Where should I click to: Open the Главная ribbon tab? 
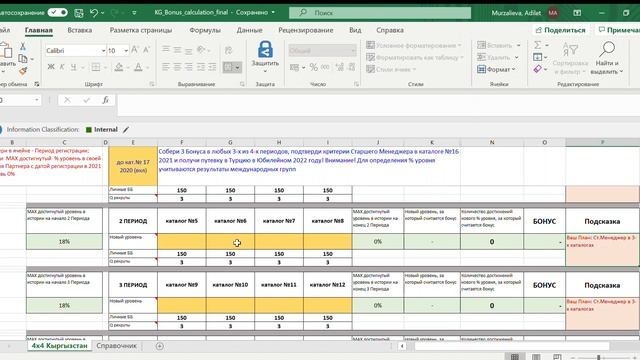tap(39, 30)
